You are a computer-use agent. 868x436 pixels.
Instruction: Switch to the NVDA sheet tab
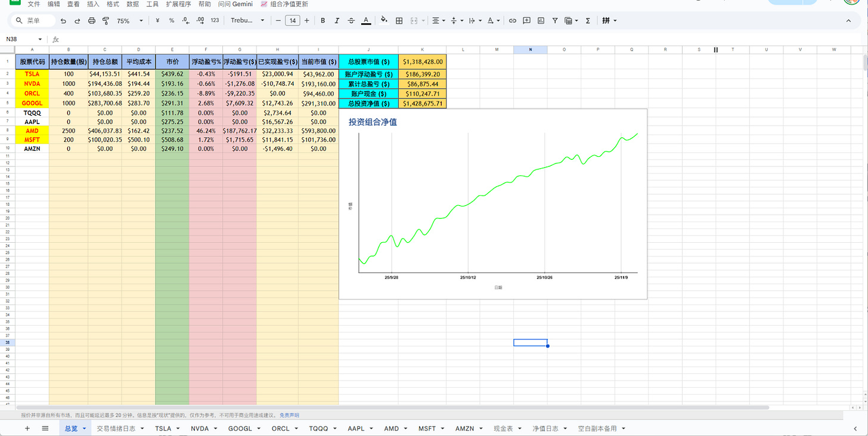point(200,428)
